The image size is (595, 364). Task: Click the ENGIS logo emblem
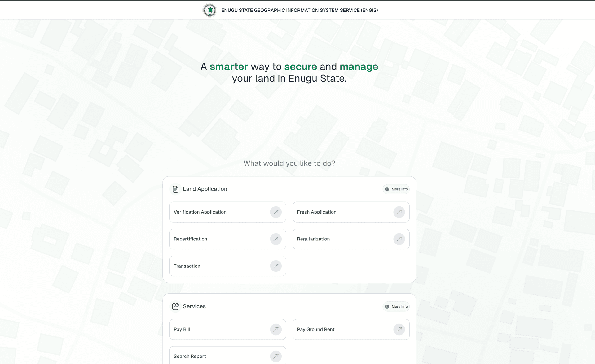click(x=210, y=10)
